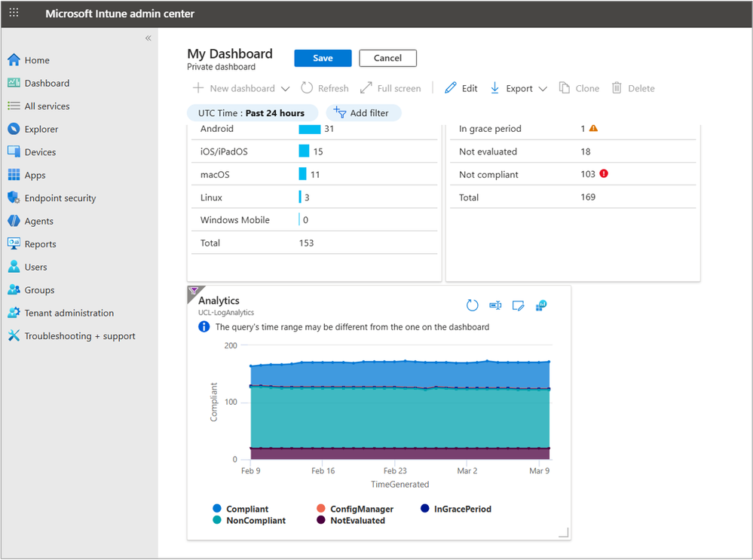Click the Analytics tile resize corner handle

[x=565, y=533]
